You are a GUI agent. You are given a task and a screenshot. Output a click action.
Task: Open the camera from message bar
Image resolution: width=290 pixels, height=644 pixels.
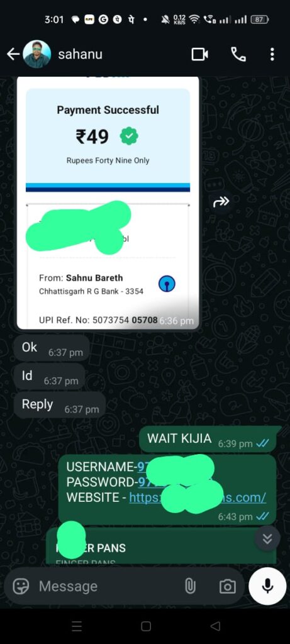(x=227, y=586)
